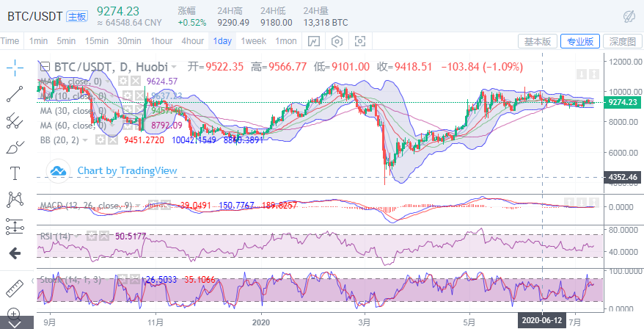Click the RSI value 50.5177

(x=131, y=236)
